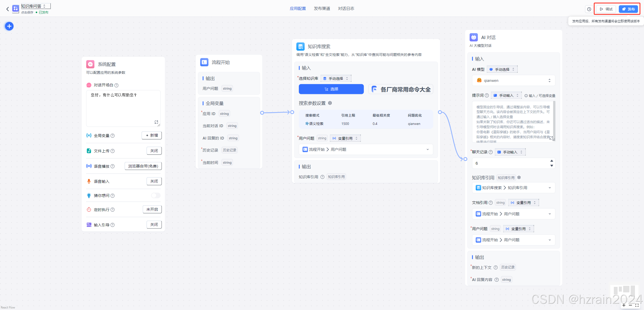
Task: Switch to 对话日志 tab
Action: tap(346, 9)
